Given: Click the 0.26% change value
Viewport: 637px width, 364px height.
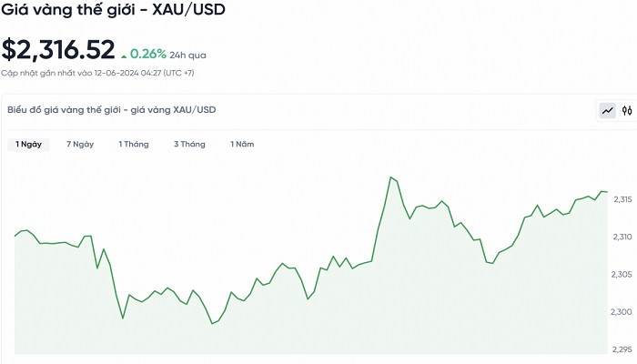Looking at the screenshot, I should click(x=147, y=54).
